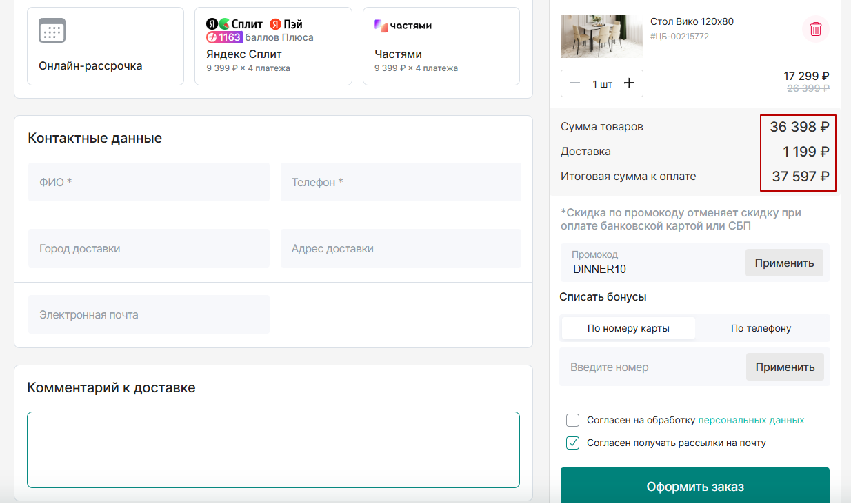Choose Яндекс Сплит payment option
851x504 pixels.
click(x=273, y=46)
